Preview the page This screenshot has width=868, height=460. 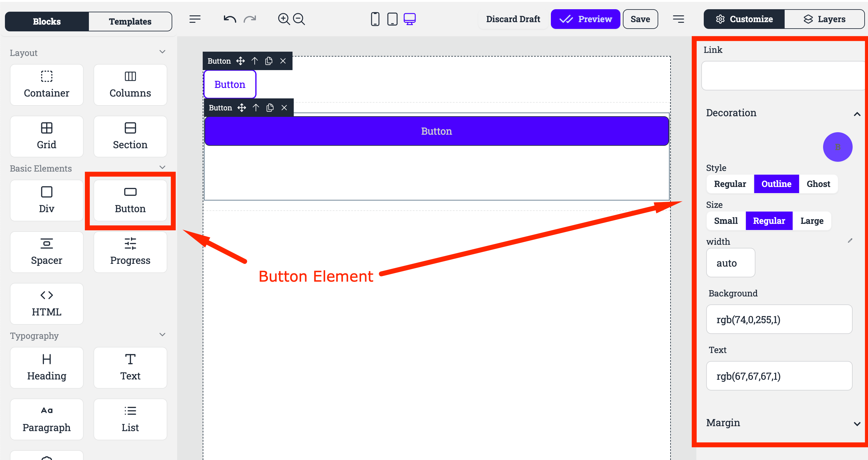pos(585,19)
